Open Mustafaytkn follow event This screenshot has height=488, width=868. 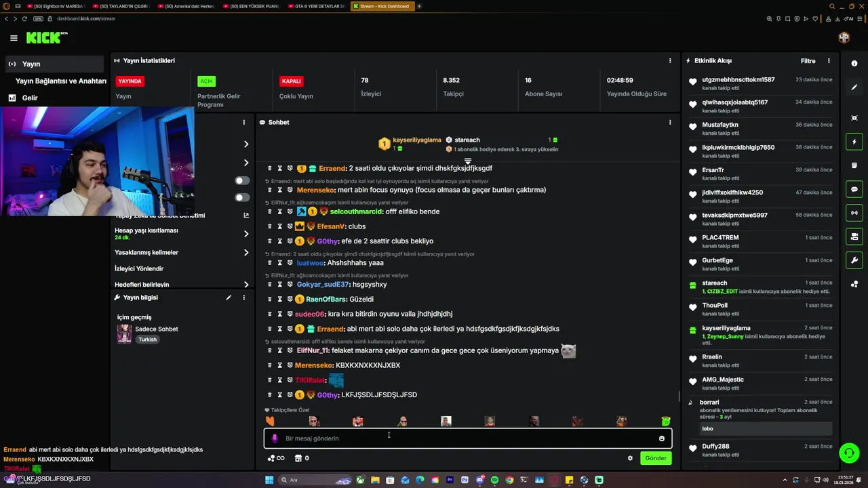pos(720,125)
